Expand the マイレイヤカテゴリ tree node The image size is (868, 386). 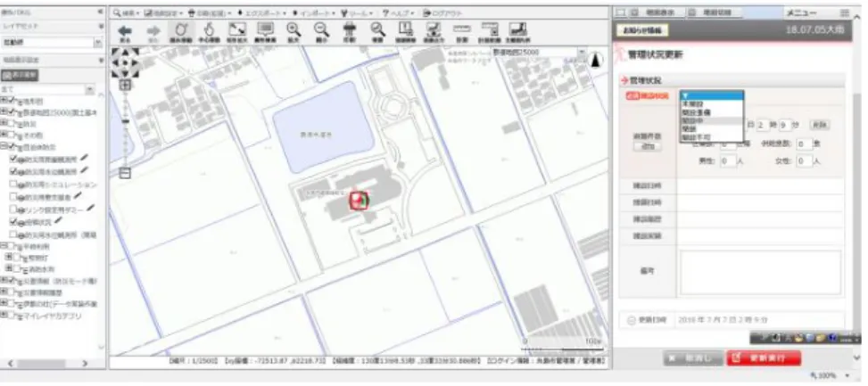4,316
